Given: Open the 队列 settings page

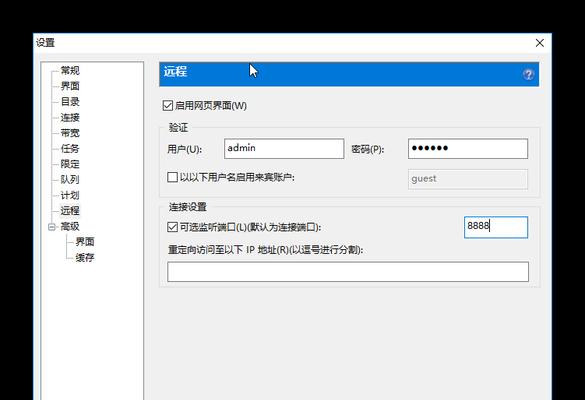Looking at the screenshot, I should (x=70, y=179).
